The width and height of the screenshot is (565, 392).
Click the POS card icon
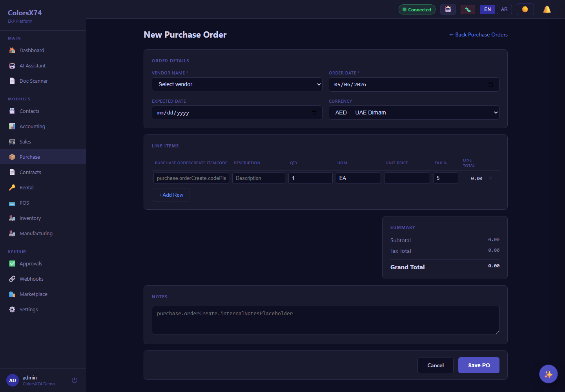coord(12,203)
